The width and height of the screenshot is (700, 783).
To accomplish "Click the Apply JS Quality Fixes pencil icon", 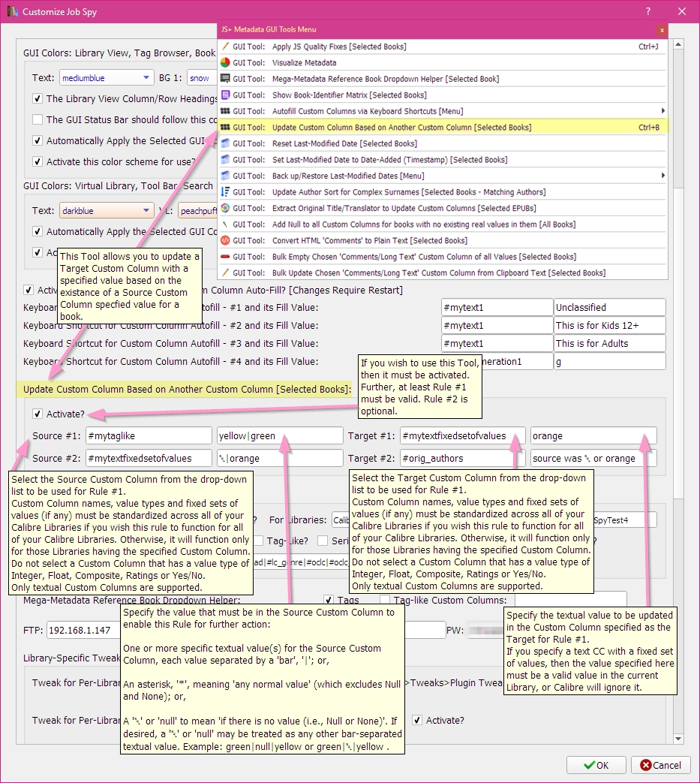I will coord(225,47).
